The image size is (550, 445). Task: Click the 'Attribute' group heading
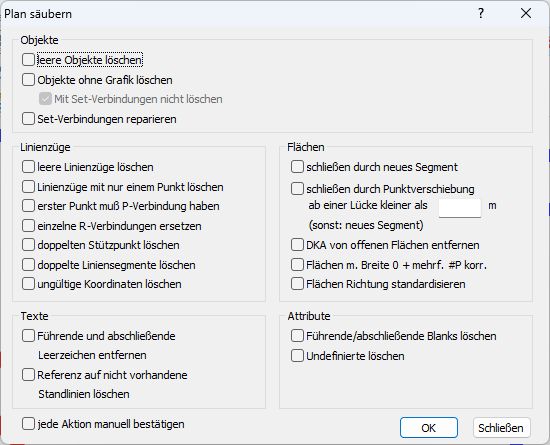pyautogui.click(x=309, y=316)
